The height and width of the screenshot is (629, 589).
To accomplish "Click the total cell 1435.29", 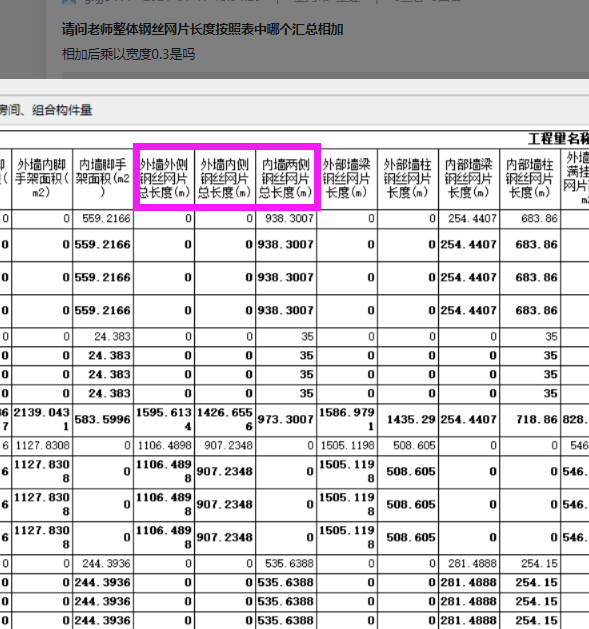I will (408, 420).
